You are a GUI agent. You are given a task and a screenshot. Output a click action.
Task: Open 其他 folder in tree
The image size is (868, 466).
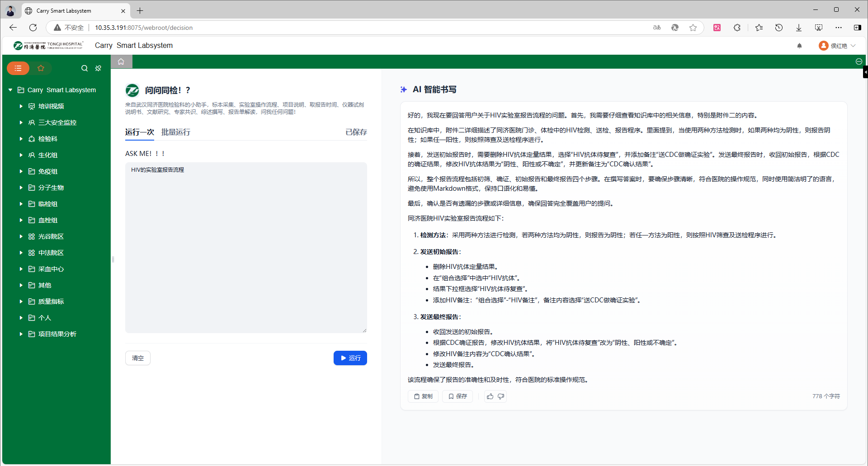44,285
